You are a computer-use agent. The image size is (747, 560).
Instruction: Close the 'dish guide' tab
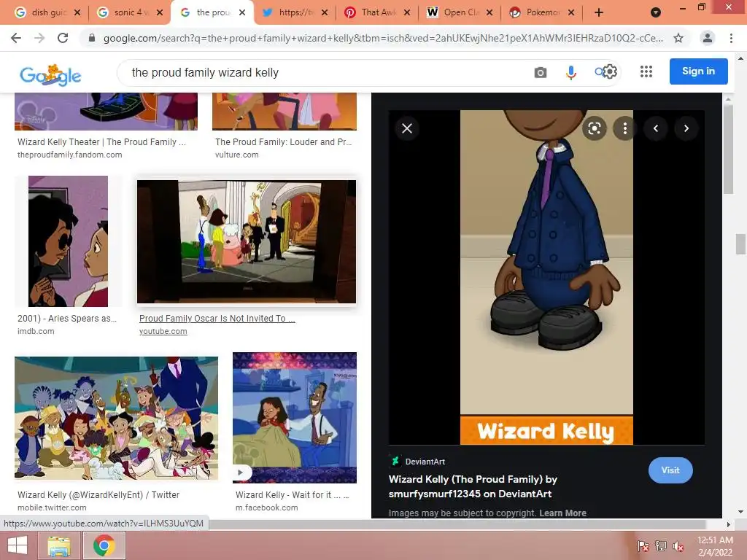77,12
